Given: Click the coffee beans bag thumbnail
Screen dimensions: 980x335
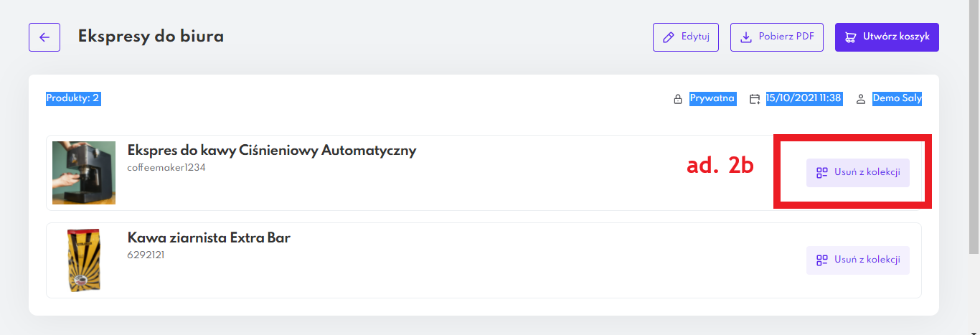Looking at the screenshot, I should [x=83, y=260].
